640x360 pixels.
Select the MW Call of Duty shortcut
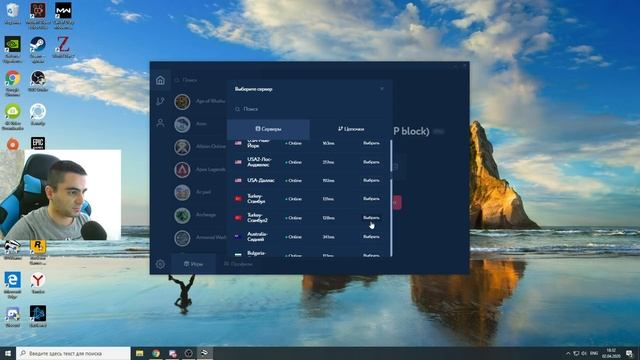point(63,16)
